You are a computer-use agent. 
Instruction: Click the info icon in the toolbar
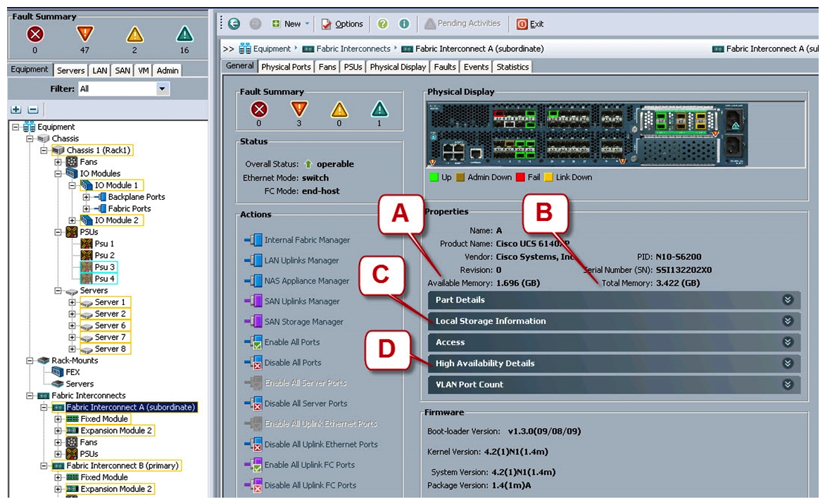[x=404, y=24]
